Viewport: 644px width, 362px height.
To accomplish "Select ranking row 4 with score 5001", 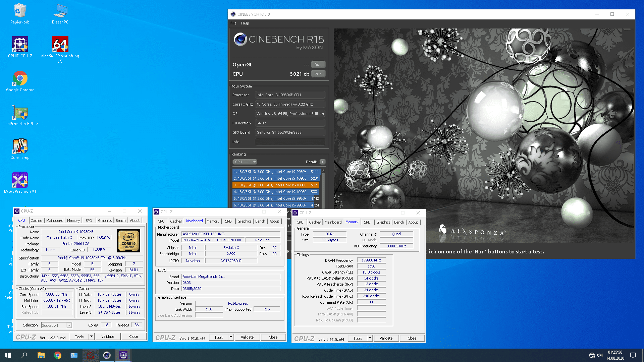I will tap(276, 192).
